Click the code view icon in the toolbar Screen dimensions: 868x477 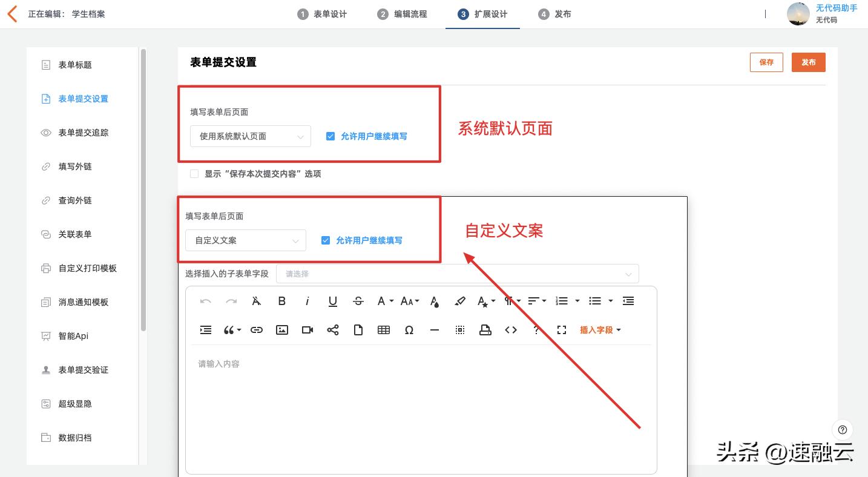pos(510,330)
